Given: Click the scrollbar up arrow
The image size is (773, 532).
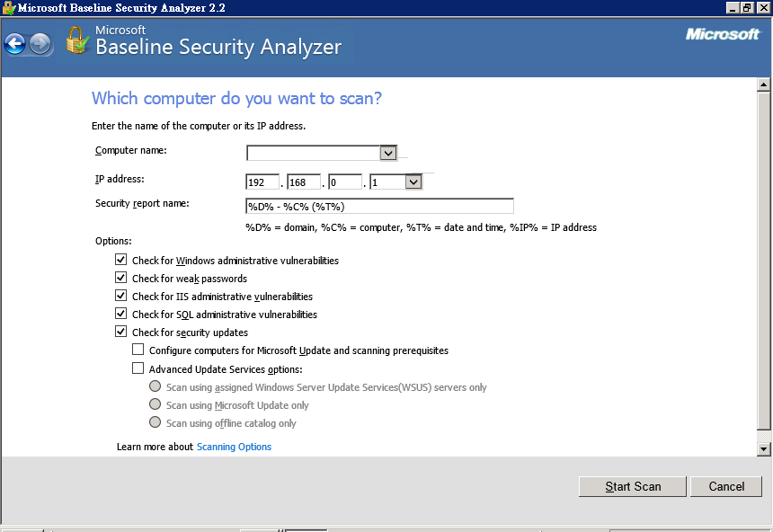Looking at the screenshot, I should point(764,85).
